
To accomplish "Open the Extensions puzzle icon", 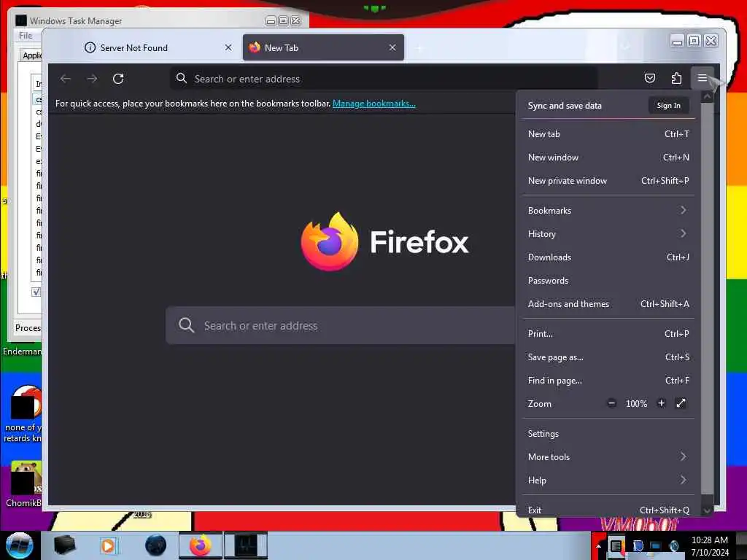I will pyautogui.click(x=676, y=78).
